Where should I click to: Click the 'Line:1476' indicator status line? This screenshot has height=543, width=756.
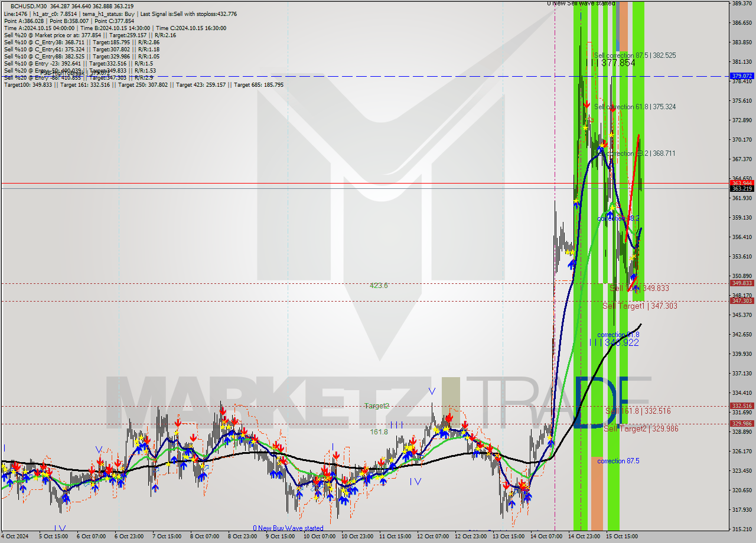[120, 14]
